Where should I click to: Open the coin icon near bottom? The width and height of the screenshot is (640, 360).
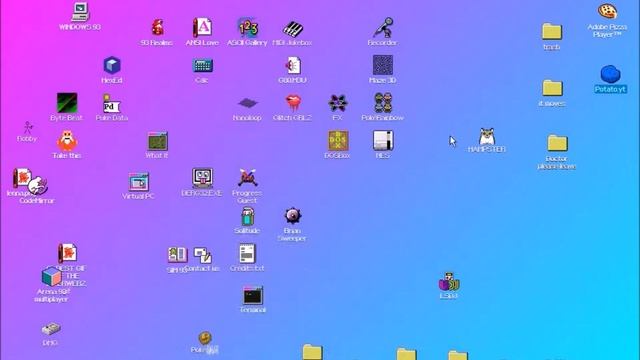205,338
